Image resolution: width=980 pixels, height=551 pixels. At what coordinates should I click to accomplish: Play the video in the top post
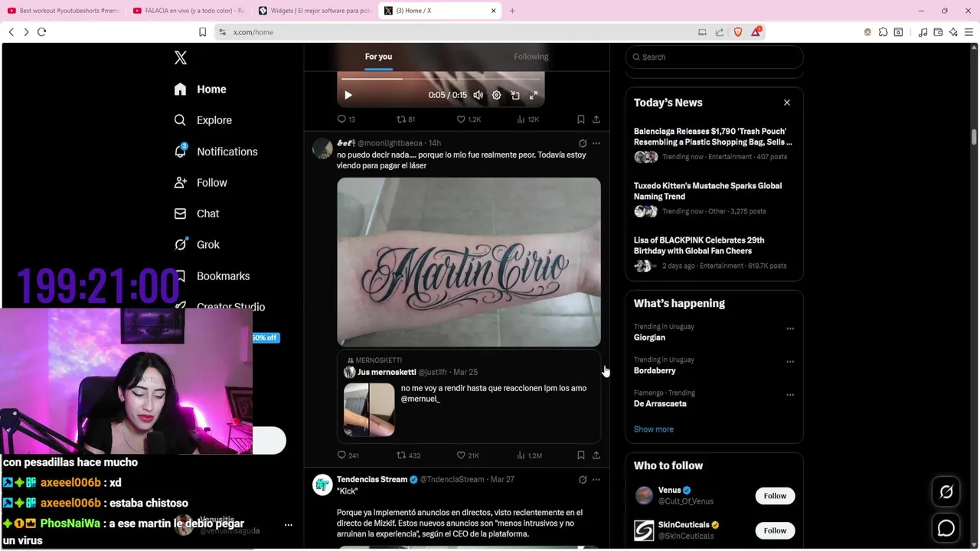click(x=348, y=95)
